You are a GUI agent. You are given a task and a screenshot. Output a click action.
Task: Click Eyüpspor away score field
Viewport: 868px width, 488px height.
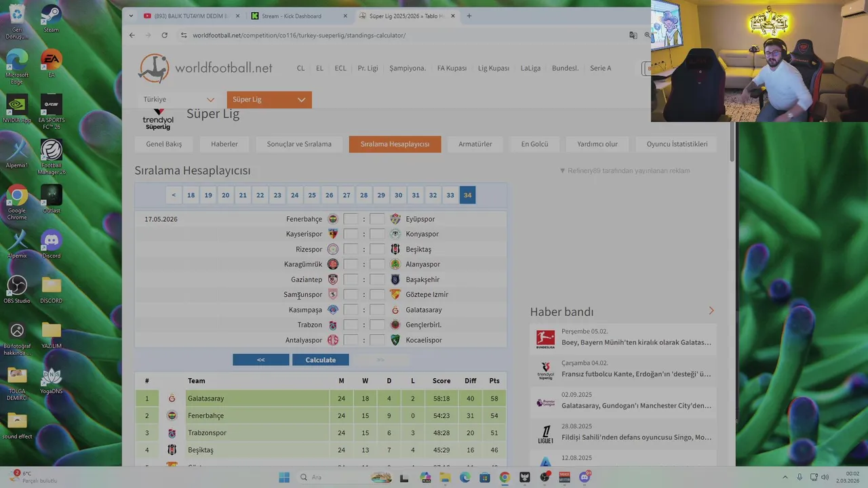(377, 219)
